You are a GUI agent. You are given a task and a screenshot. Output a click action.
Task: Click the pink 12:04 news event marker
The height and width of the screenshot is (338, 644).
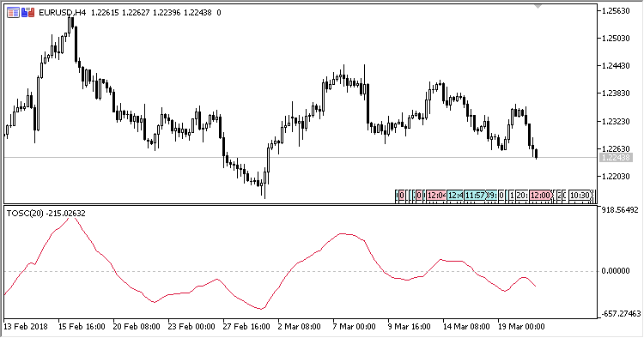[x=436, y=196]
